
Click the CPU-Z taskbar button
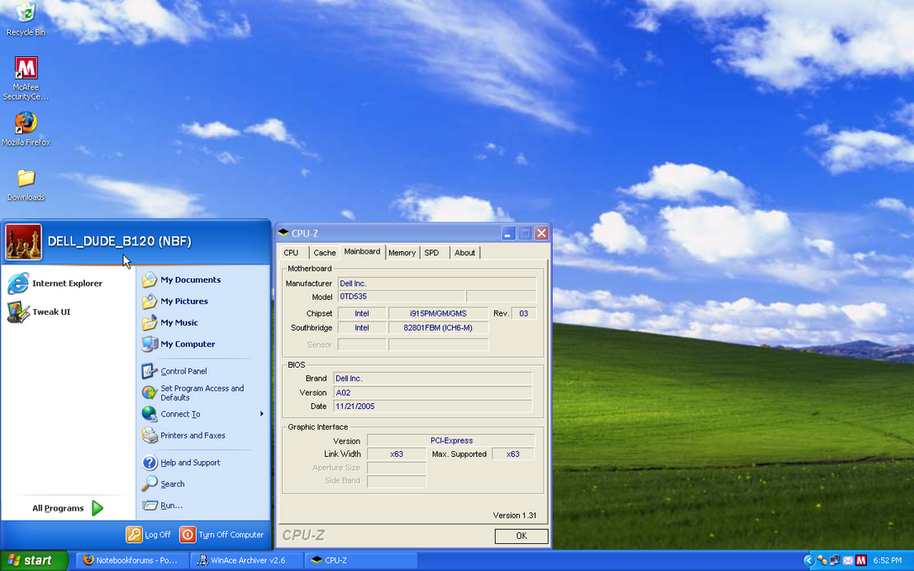click(361, 561)
